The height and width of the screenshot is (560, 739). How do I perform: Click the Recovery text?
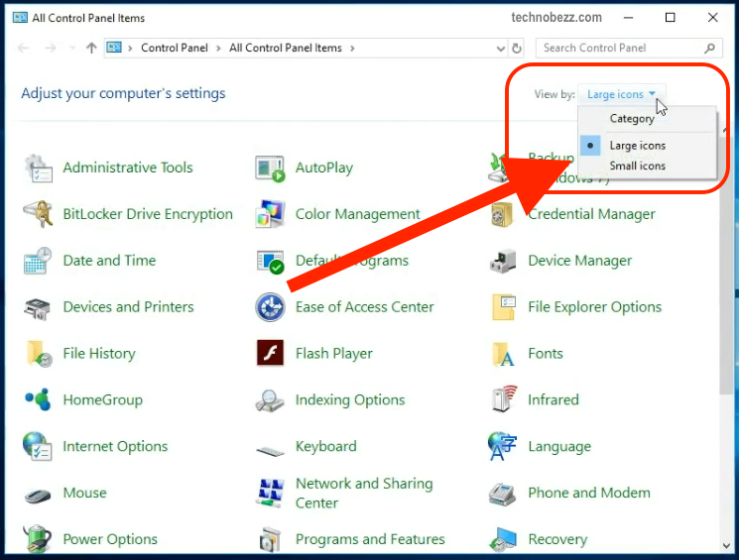[557, 539]
